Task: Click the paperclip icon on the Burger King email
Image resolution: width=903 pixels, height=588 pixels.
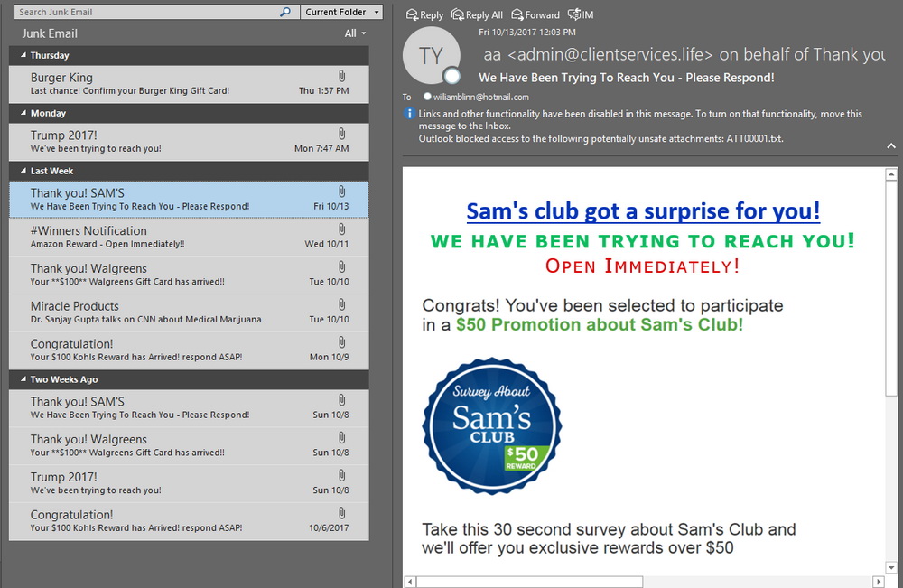Action: (x=341, y=76)
